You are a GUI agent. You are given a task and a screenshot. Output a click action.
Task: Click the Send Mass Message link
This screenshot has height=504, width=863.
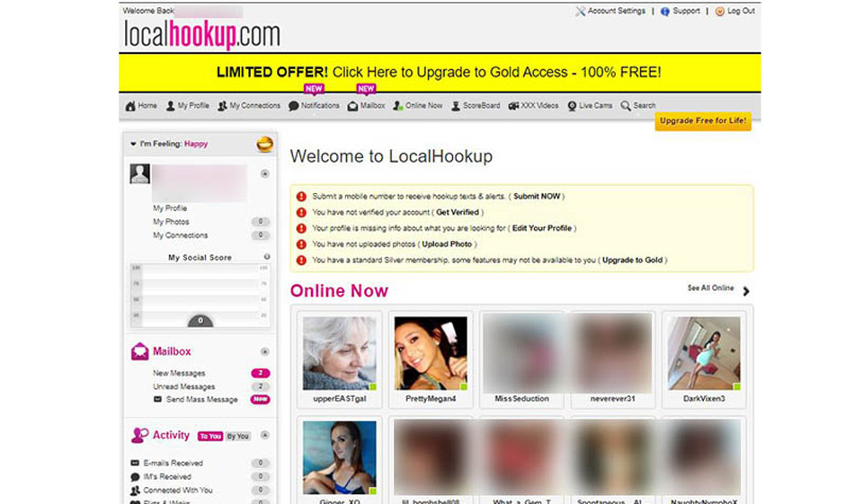202,400
